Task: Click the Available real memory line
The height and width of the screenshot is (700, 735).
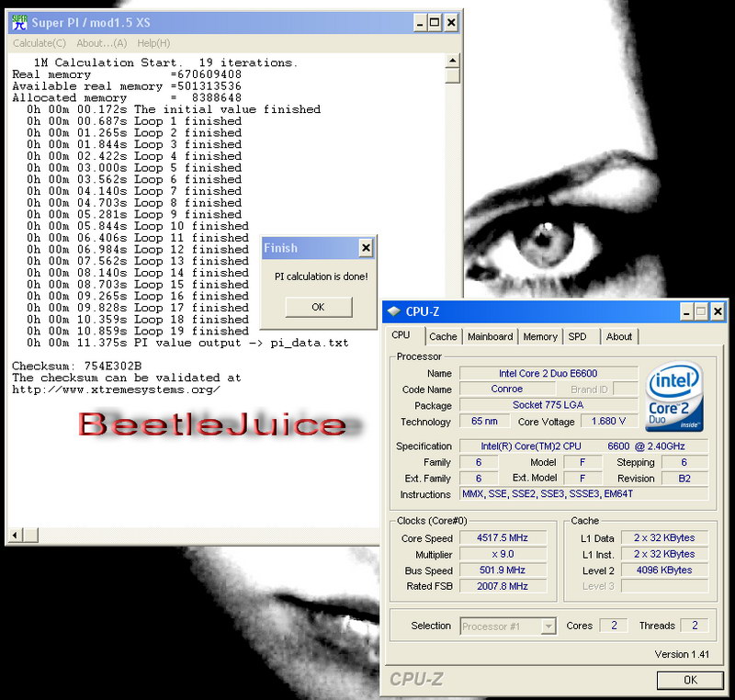Action: [x=127, y=86]
